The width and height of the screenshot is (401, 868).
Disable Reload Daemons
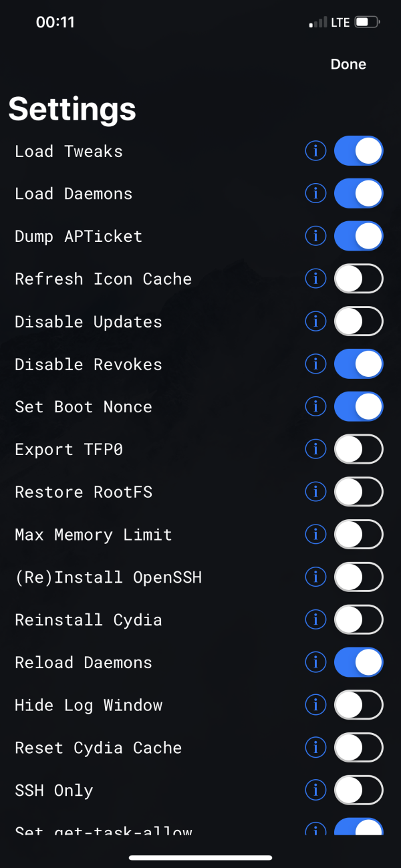point(358,662)
